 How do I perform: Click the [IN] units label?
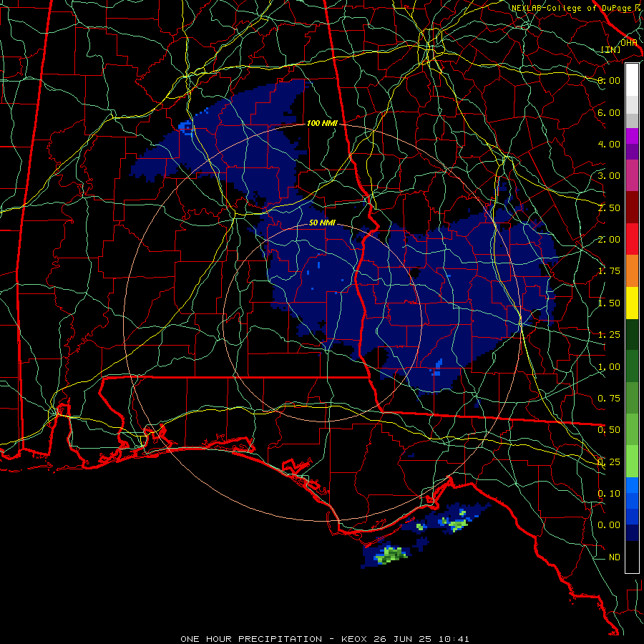(x=611, y=49)
